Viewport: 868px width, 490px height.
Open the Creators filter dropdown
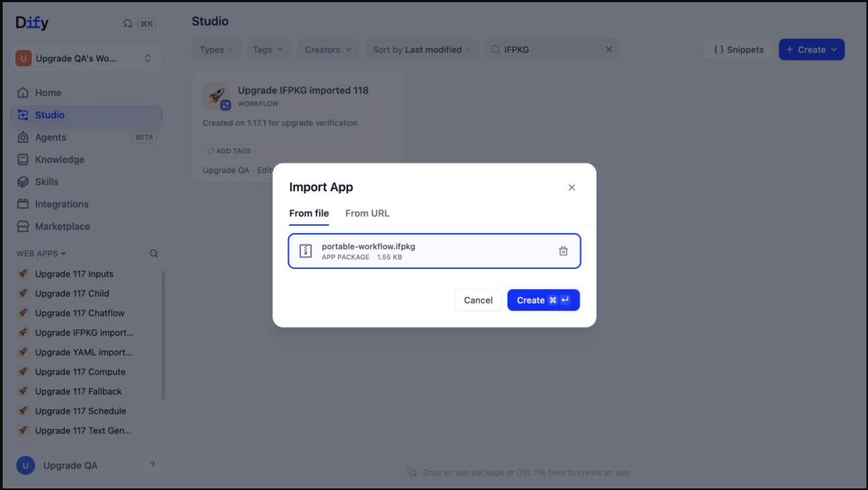328,50
